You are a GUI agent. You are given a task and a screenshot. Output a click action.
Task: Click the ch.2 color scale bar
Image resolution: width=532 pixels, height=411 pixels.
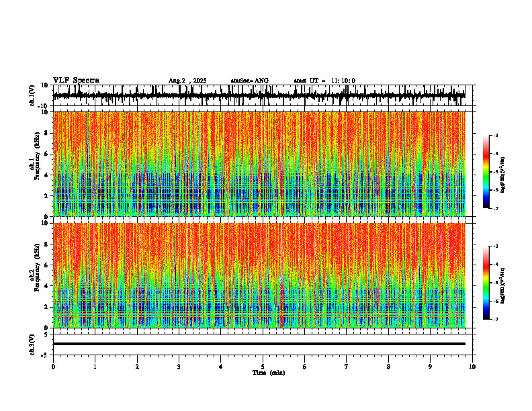(x=486, y=283)
